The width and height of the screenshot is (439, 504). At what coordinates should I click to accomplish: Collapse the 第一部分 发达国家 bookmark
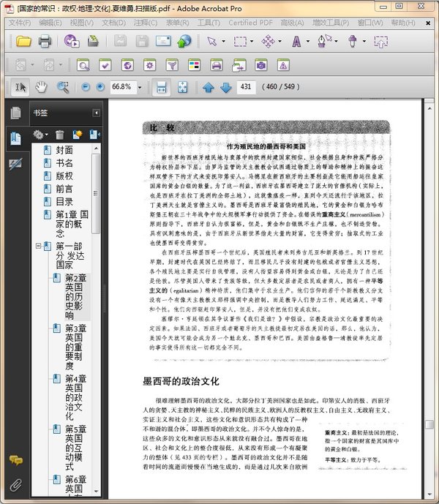pos(38,247)
